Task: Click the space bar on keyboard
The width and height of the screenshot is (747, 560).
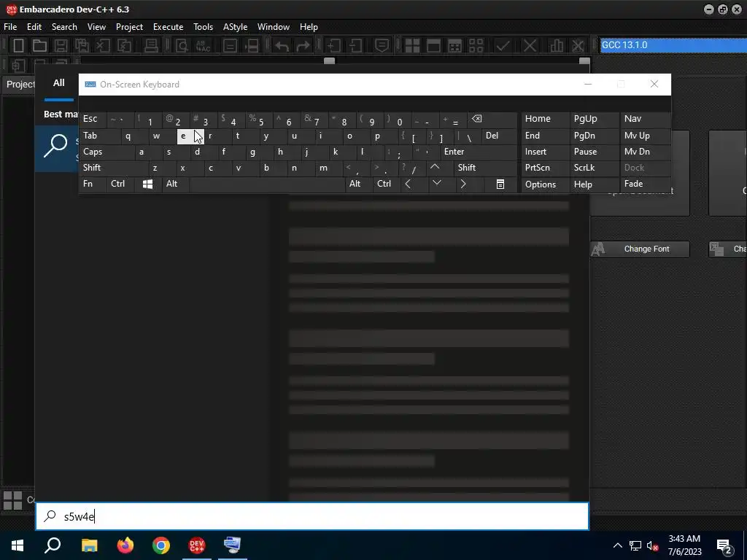Action: (267, 184)
